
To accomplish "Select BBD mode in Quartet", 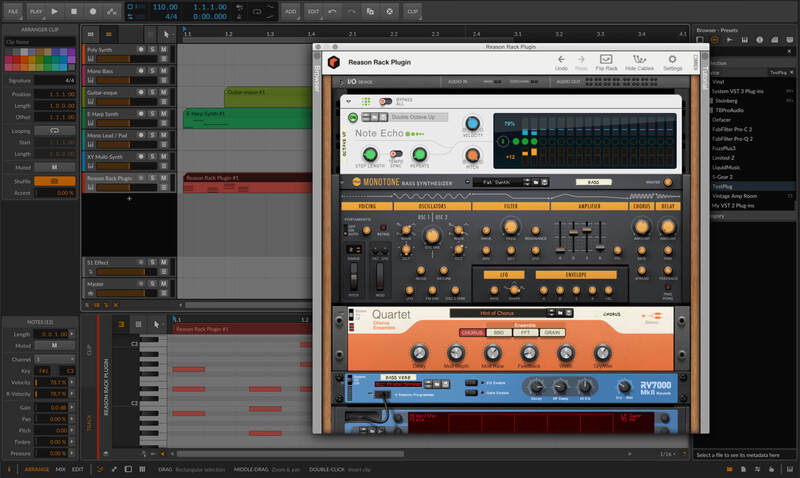I will click(x=498, y=333).
